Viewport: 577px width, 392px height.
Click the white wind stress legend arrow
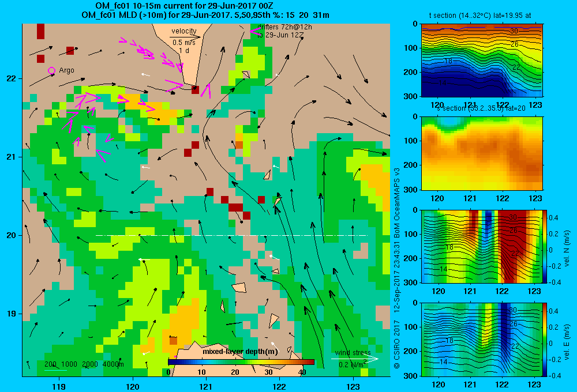pos(354,359)
